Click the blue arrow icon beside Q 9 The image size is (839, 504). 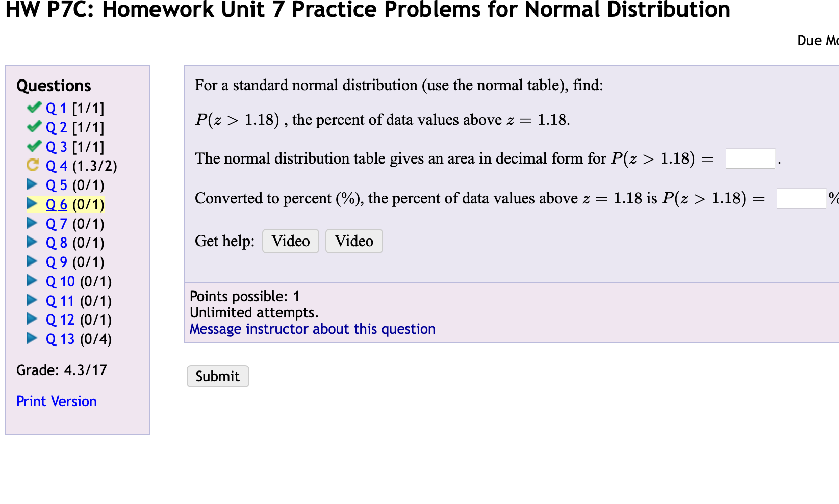pyautogui.click(x=32, y=261)
